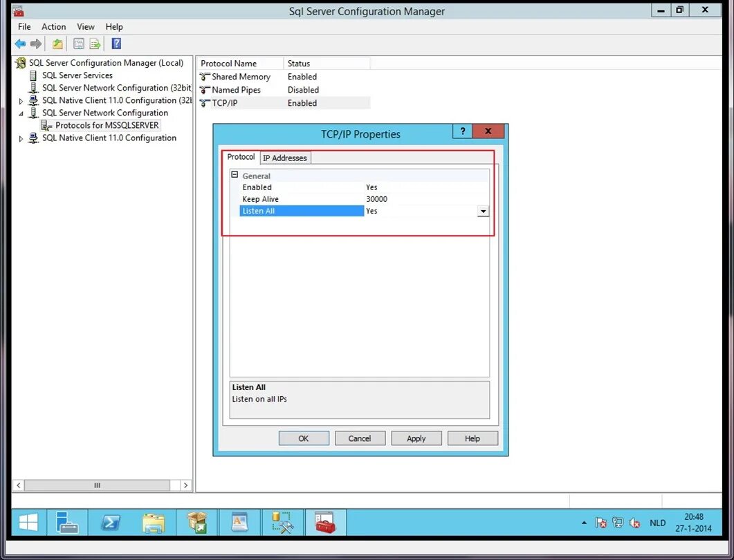Viewport: 734px width, 560px height.
Task: Click the Back arrow toolbar icon
Action: (20, 44)
